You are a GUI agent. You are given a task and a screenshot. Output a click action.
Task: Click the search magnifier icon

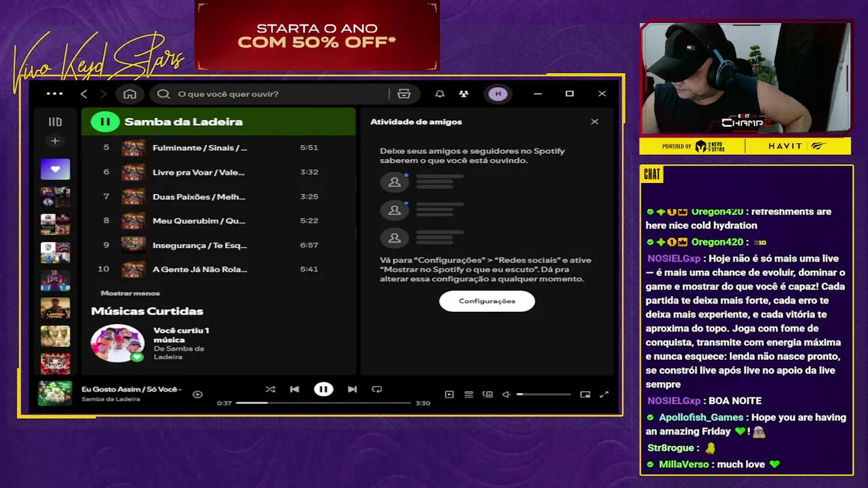(163, 94)
